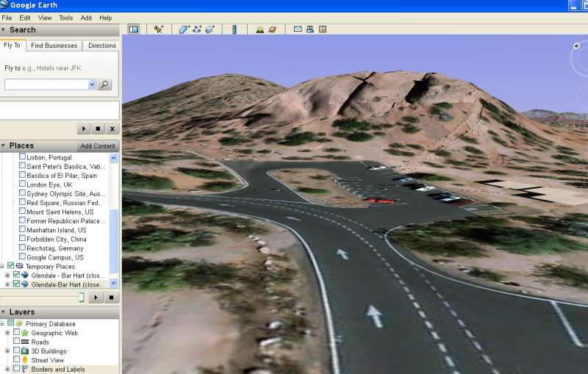Click the Geographic Web star icon
588x374 pixels.
point(25,333)
